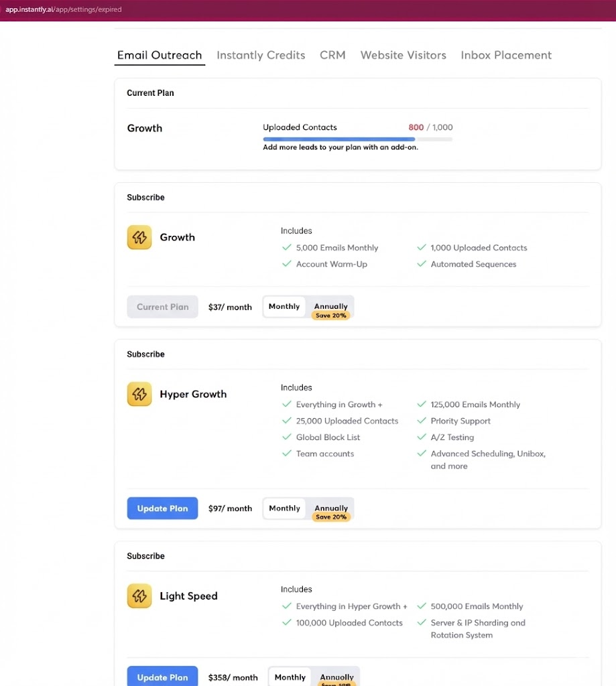Click the 'Current Plan' section heading
Viewport: 616px width, 686px height.
pos(150,92)
